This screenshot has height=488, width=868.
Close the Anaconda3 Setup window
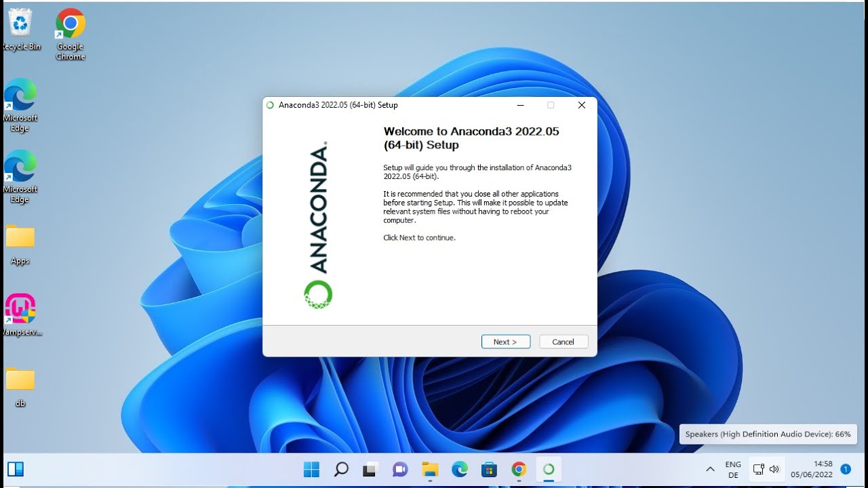tap(581, 105)
